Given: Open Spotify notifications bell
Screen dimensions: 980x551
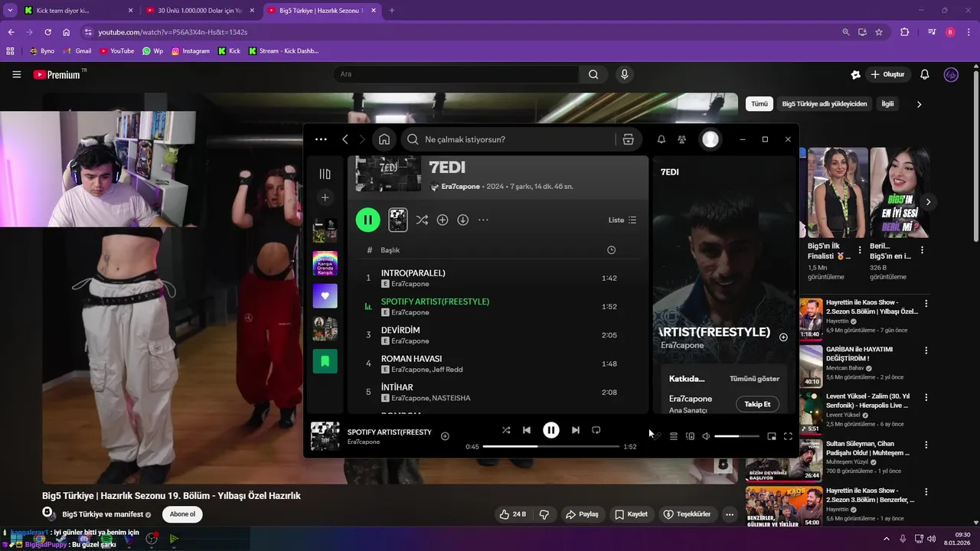Looking at the screenshot, I should pyautogui.click(x=661, y=139).
